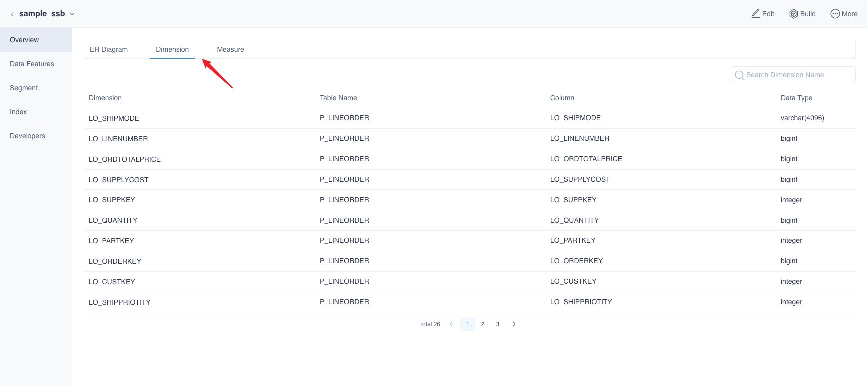Select the Dimension tab
This screenshot has width=868, height=386.
(x=172, y=49)
